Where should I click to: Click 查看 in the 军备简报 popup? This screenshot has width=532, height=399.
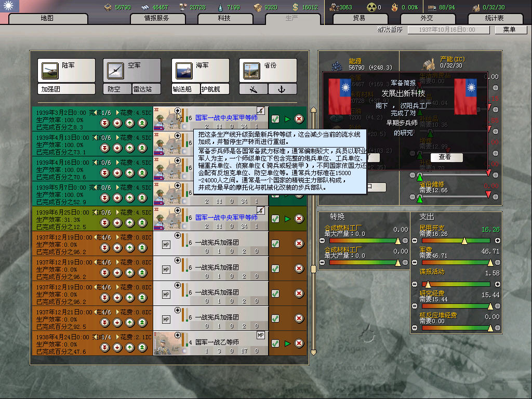point(446,157)
